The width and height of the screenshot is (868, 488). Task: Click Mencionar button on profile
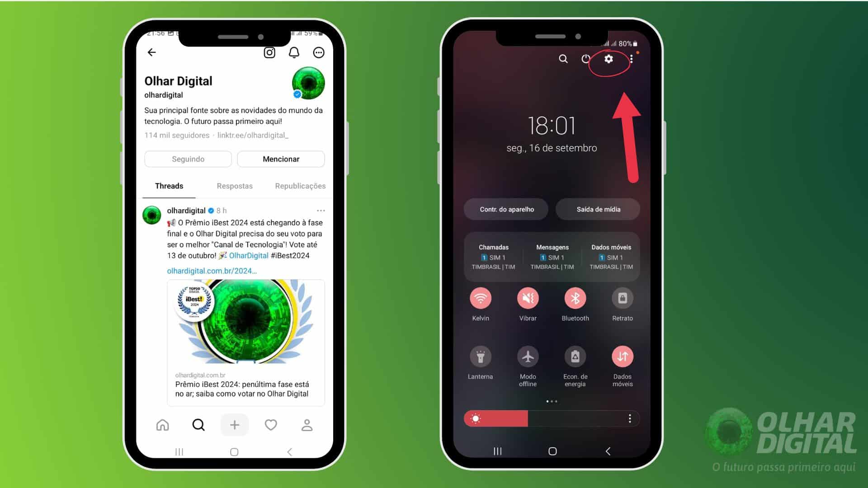281,159
